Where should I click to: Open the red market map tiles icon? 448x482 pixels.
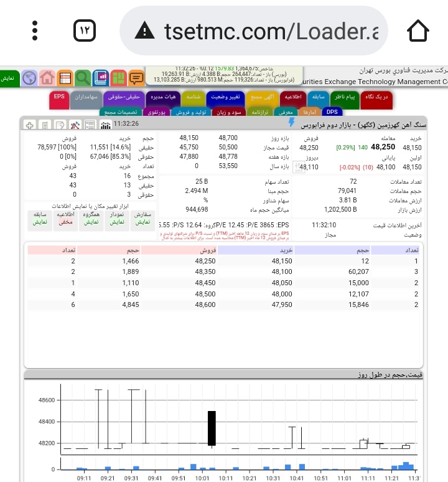118,78
